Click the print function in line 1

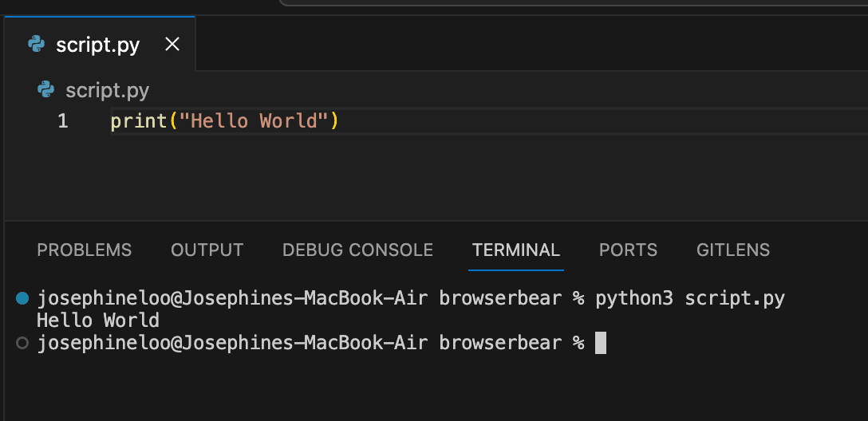pyautogui.click(x=139, y=121)
